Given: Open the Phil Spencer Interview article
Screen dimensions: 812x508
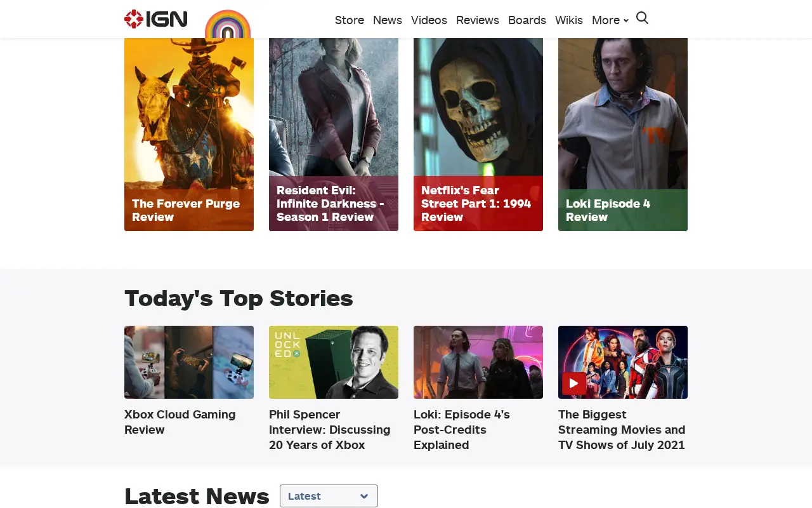Looking at the screenshot, I should (330, 429).
